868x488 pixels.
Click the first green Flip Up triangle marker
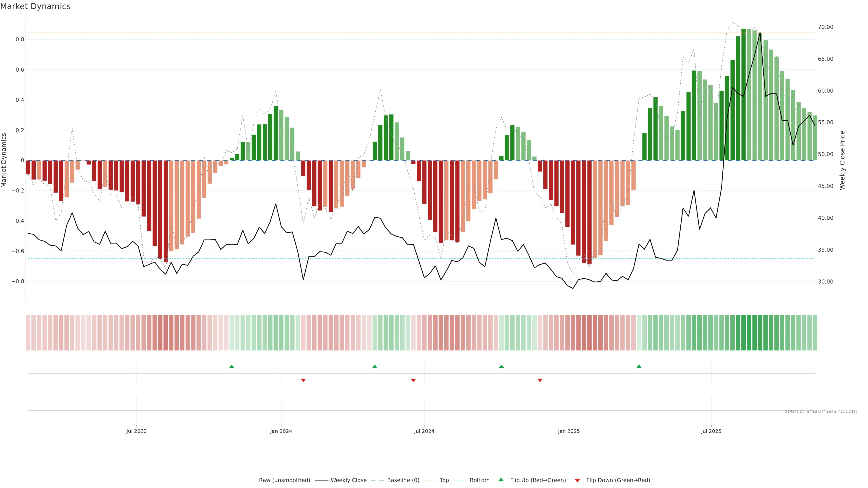click(x=231, y=366)
